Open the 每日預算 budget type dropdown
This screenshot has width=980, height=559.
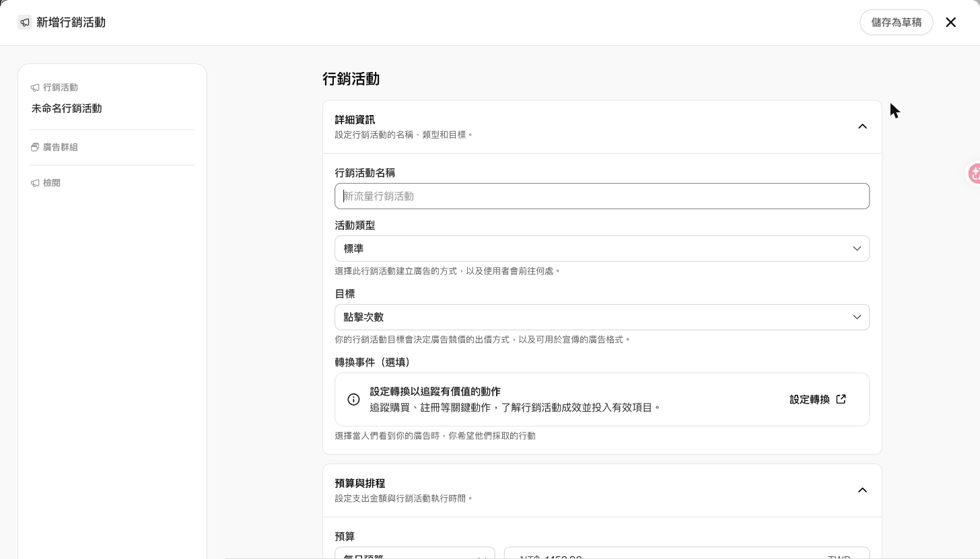point(415,554)
